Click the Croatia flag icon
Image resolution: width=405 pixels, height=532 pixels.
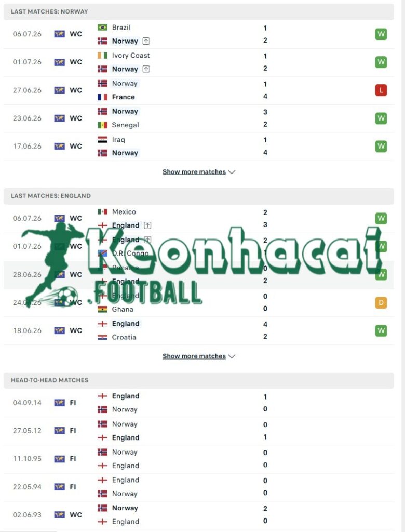click(102, 337)
